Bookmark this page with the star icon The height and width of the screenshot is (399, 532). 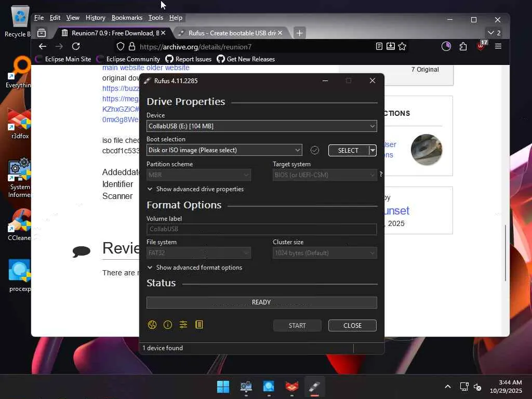click(402, 46)
